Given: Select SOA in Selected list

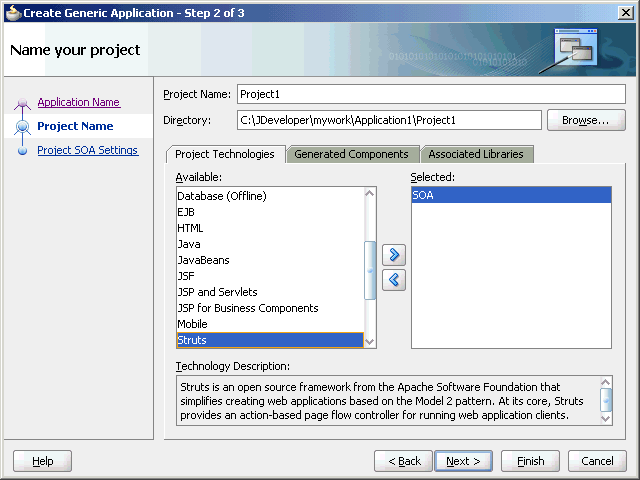Looking at the screenshot, I should [x=511, y=195].
